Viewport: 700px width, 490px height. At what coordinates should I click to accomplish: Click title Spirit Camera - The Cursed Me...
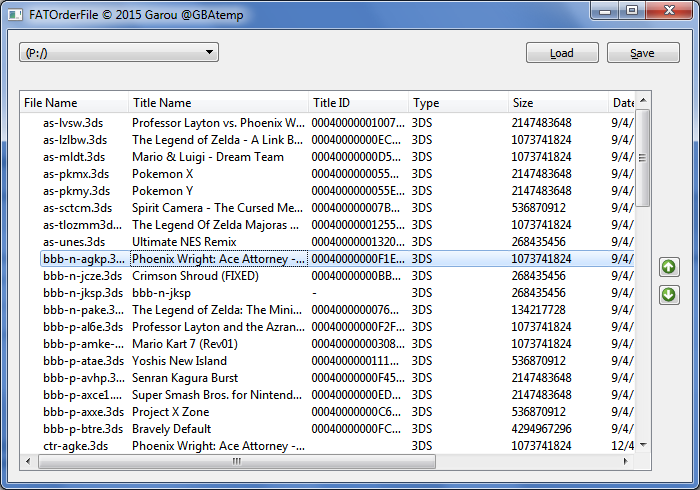click(217, 208)
